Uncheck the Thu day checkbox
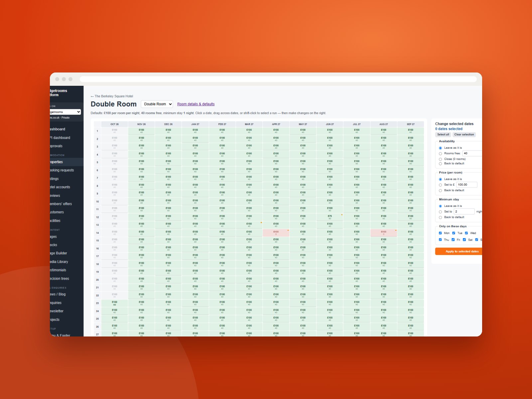 [440, 240]
